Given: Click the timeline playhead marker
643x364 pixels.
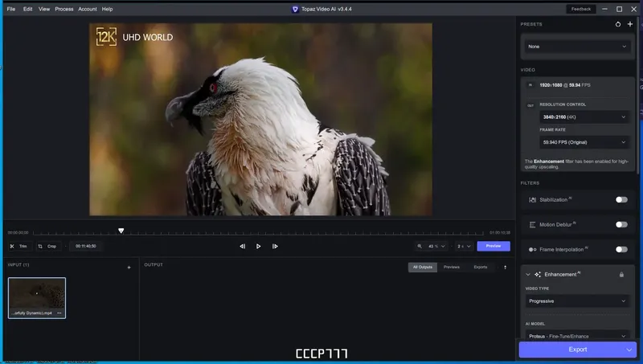Looking at the screenshot, I should [x=121, y=231].
